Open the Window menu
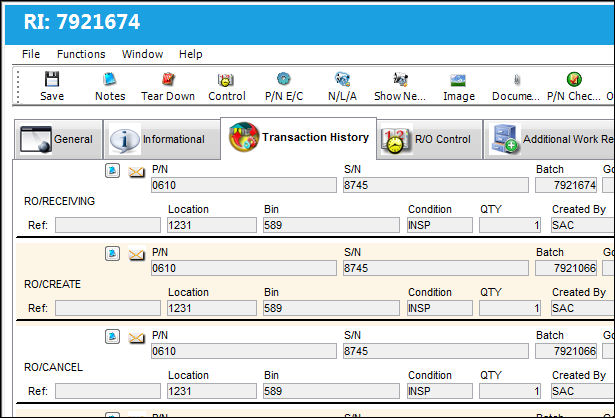Screen dimensions: 615x418 pyautogui.click(x=142, y=54)
